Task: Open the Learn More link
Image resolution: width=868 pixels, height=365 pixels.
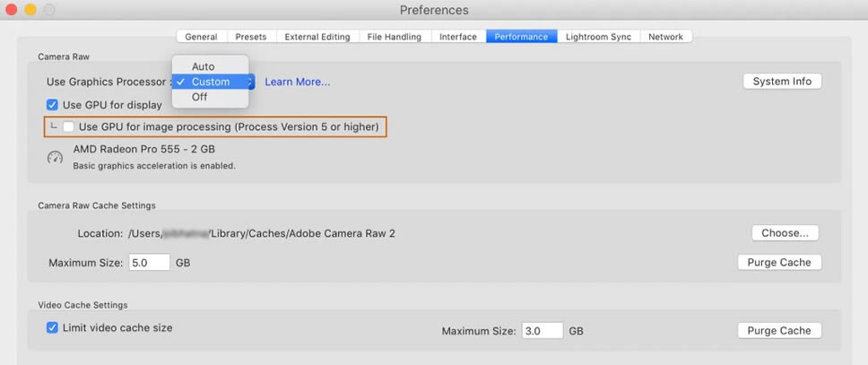Action: pyautogui.click(x=297, y=82)
